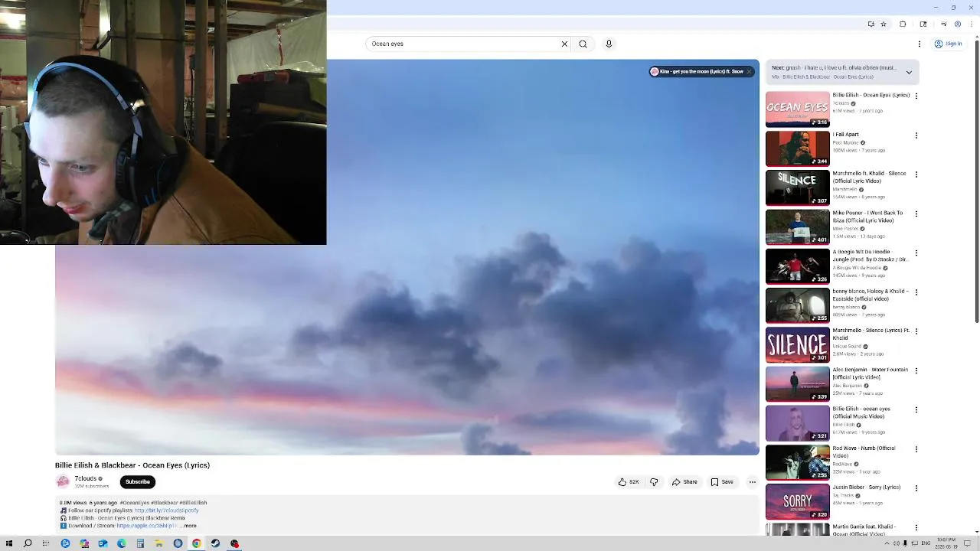
Task: Open YouTube settings three-dot menu
Action: coord(920,44)
